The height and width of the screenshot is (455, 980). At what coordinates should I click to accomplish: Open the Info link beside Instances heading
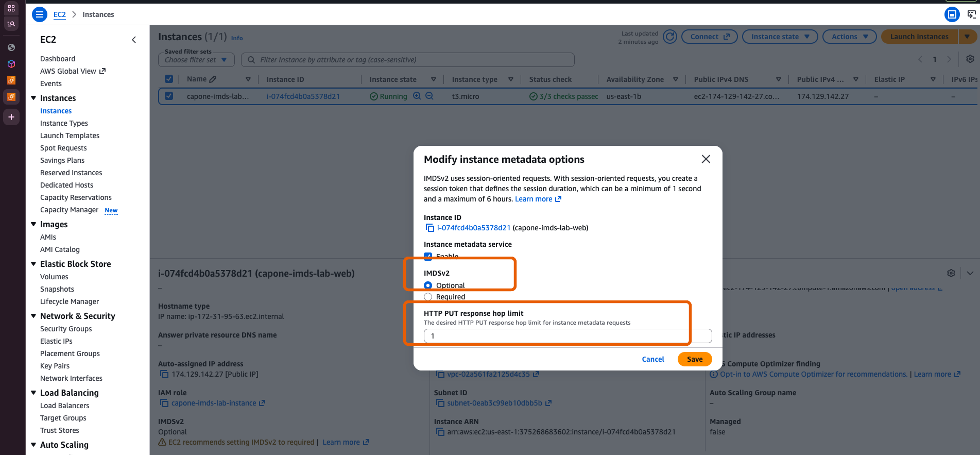[237, 38]
